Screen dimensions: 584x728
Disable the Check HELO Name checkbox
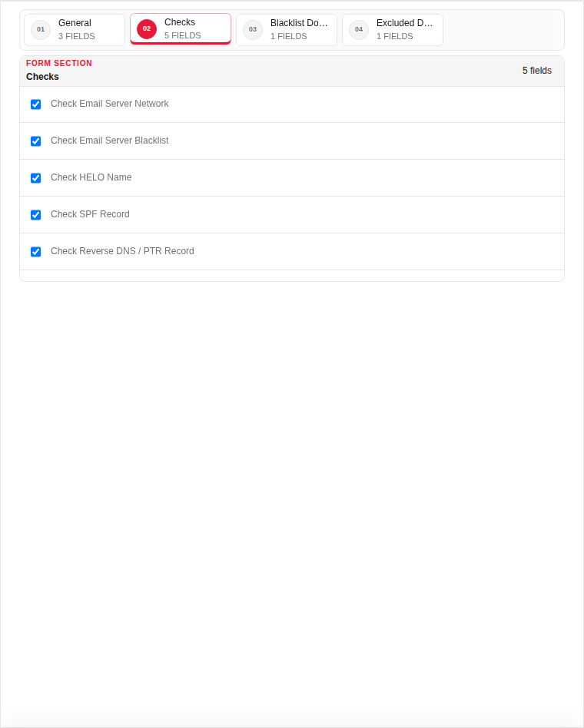pos(36,178)
